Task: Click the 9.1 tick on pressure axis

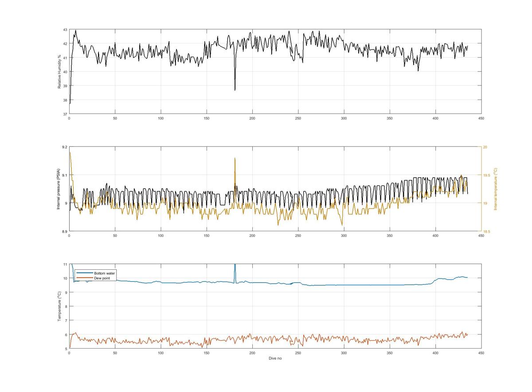Action: 64,175
